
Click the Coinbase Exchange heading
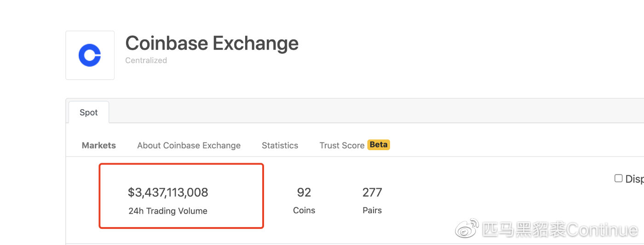coord(212,43)
